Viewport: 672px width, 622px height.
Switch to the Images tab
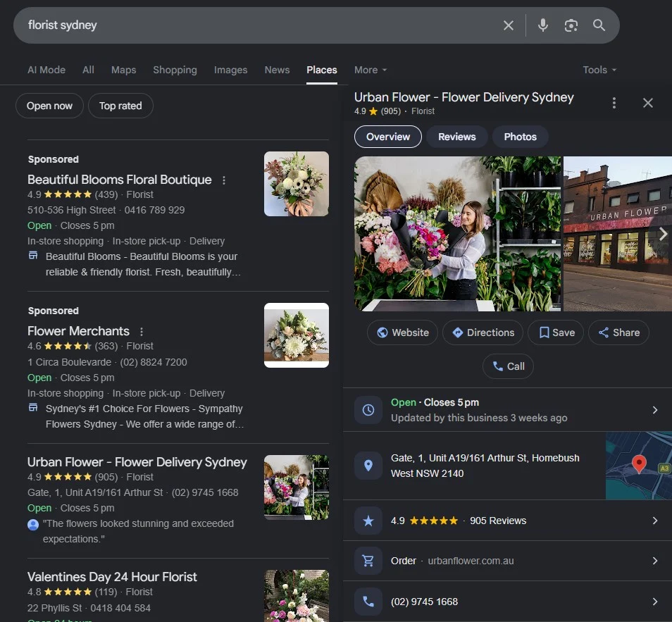[x=230, y=70]
